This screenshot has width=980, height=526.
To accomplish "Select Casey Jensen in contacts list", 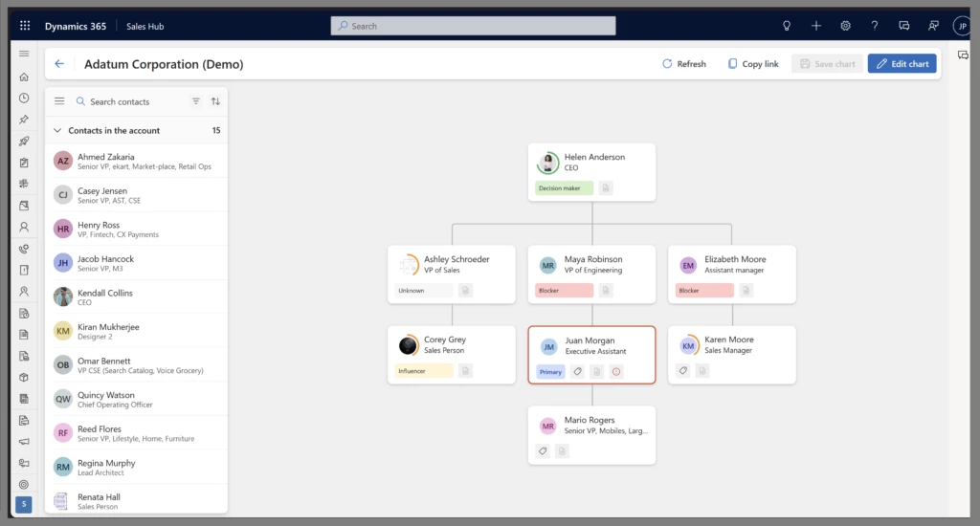I will click(136, 195).
